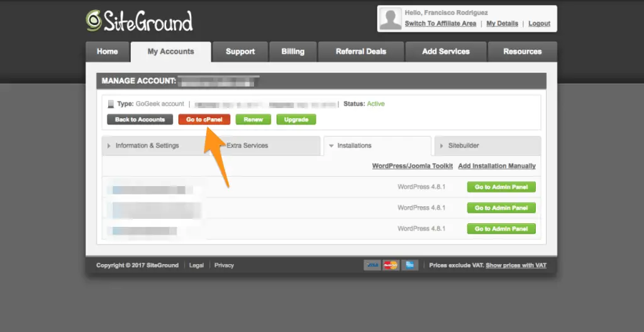Click the server icon beside Type
Viewport: 644px width, 332px height.
point(111,104)
